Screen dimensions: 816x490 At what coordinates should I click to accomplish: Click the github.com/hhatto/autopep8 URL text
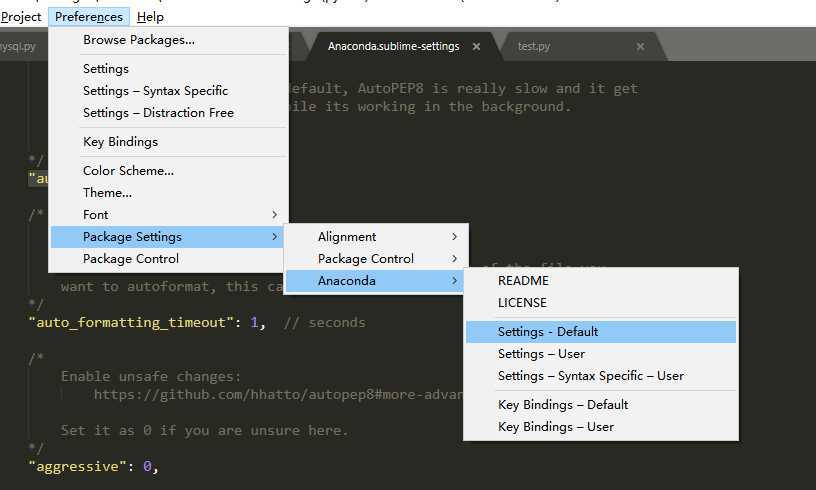(278, 394)
